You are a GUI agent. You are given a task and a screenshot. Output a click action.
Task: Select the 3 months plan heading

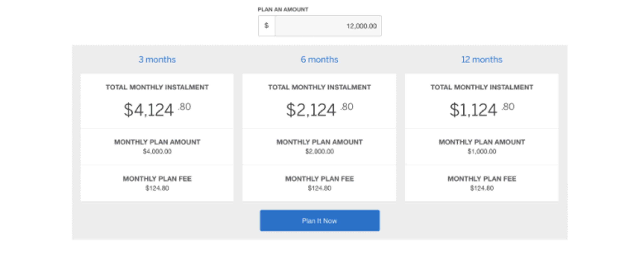[157, 60]
